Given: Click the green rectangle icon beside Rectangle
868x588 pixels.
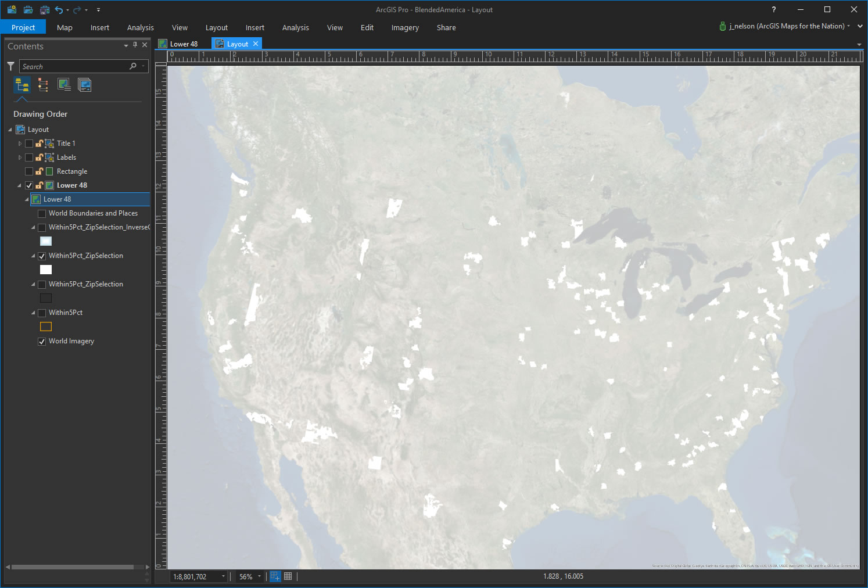Looking at the screenshot, I should pos(50,171).
